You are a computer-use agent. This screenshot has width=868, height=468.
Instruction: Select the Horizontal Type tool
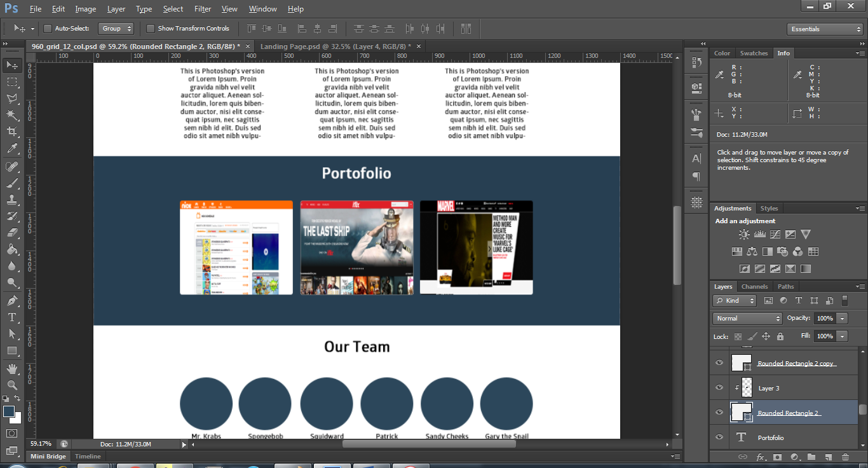point(11,318)
